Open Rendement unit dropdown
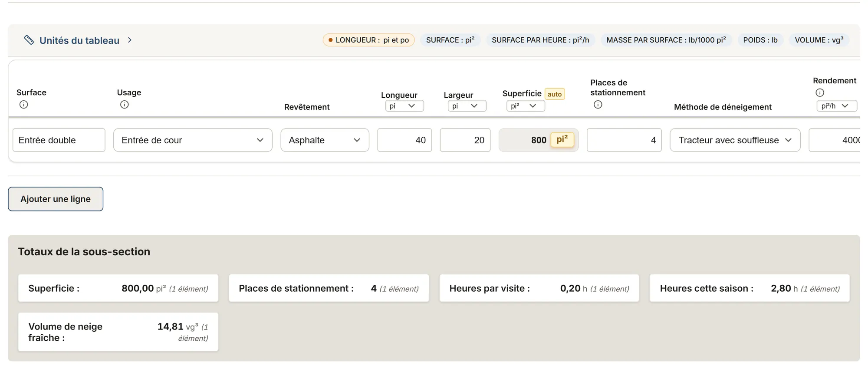 (837, 106)
